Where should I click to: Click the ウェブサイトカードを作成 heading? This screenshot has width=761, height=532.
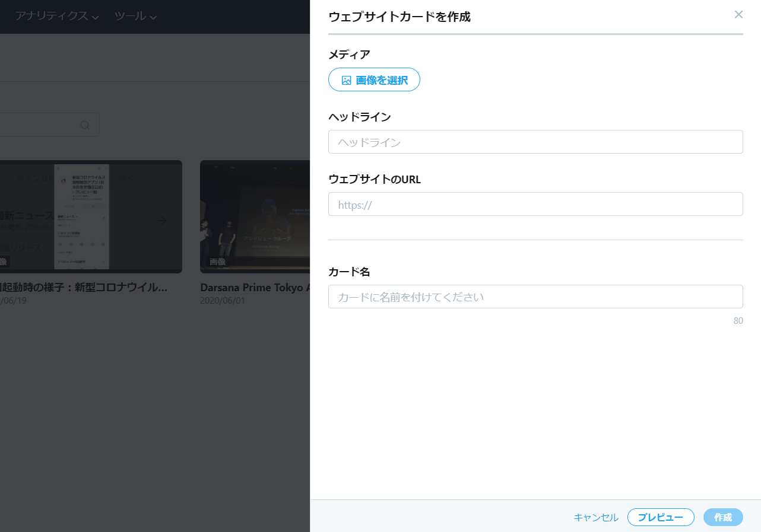point(399,17)
